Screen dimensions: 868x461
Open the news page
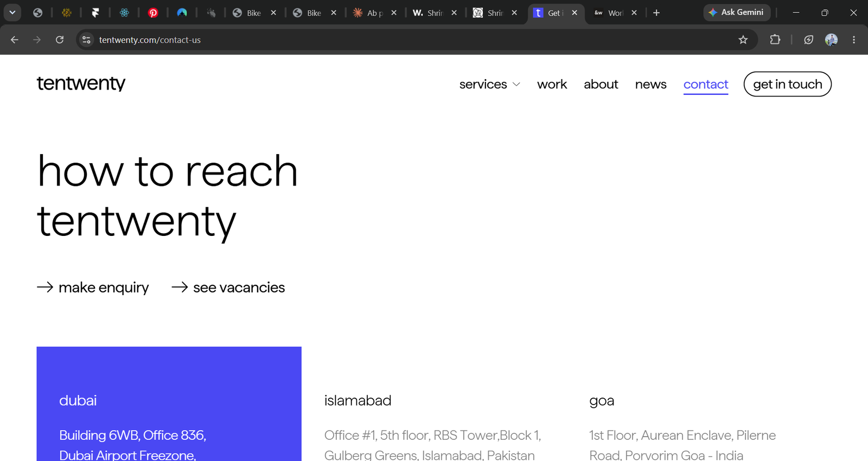pyautogui.click(x=650, y=84)
